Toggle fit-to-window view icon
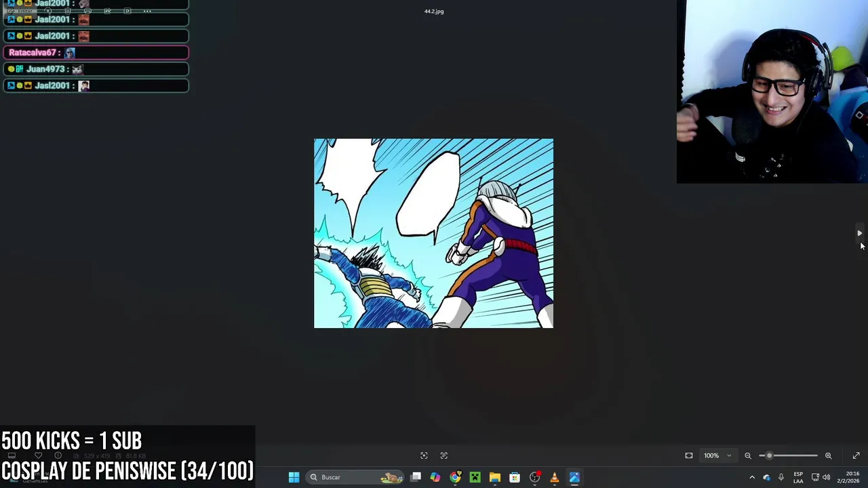This screenshot has height=488, width=868. point(689,455)
